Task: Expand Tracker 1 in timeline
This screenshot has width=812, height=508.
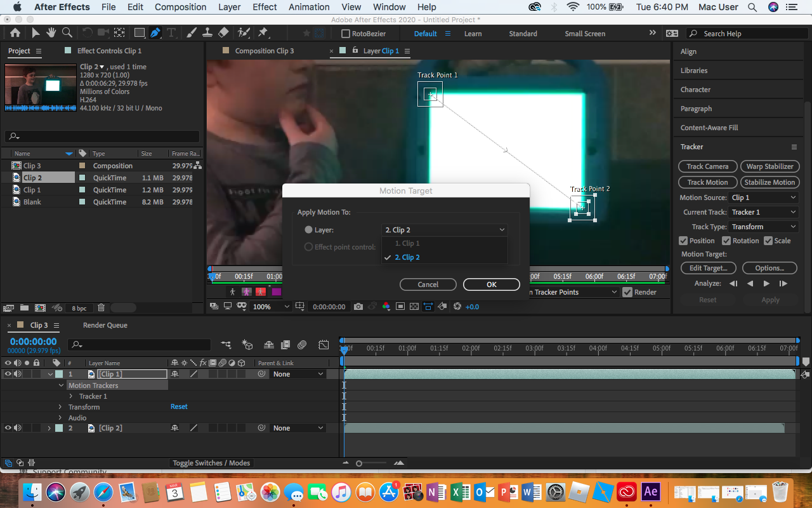Action: coord(71,396)
